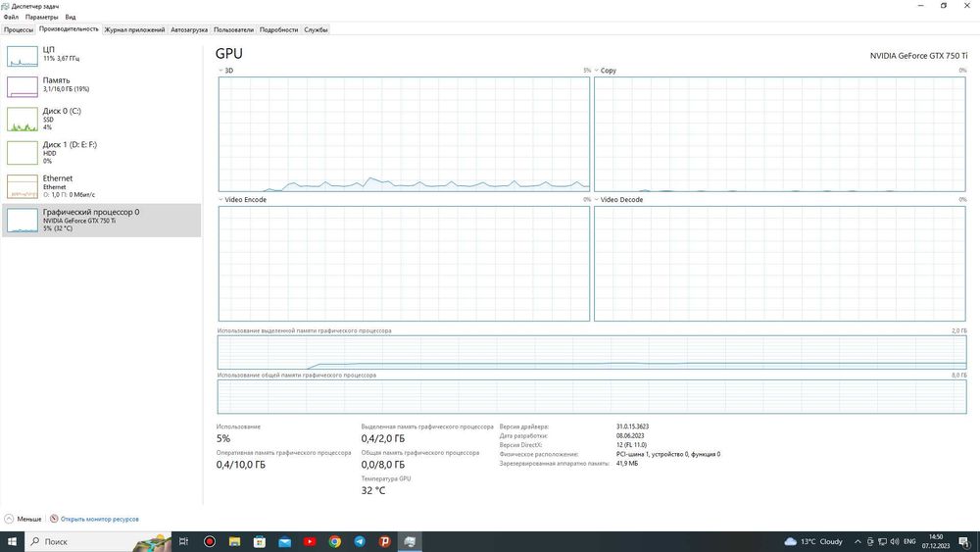Click the GPU memory value 0,4/10,0 ГБ
The width and height of the screenshot is (980, 552).
(x=241, y=465)
